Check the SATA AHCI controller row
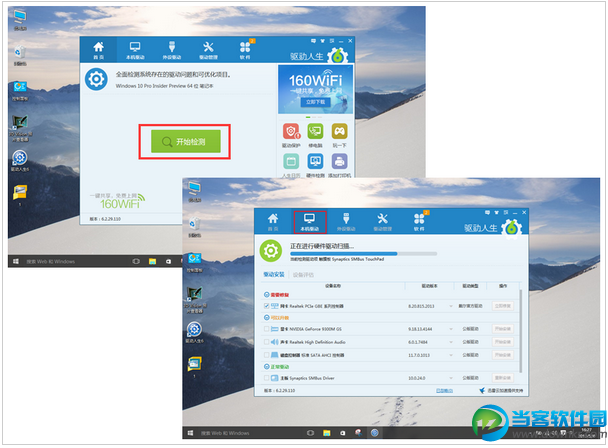 [x=266, y=355]
